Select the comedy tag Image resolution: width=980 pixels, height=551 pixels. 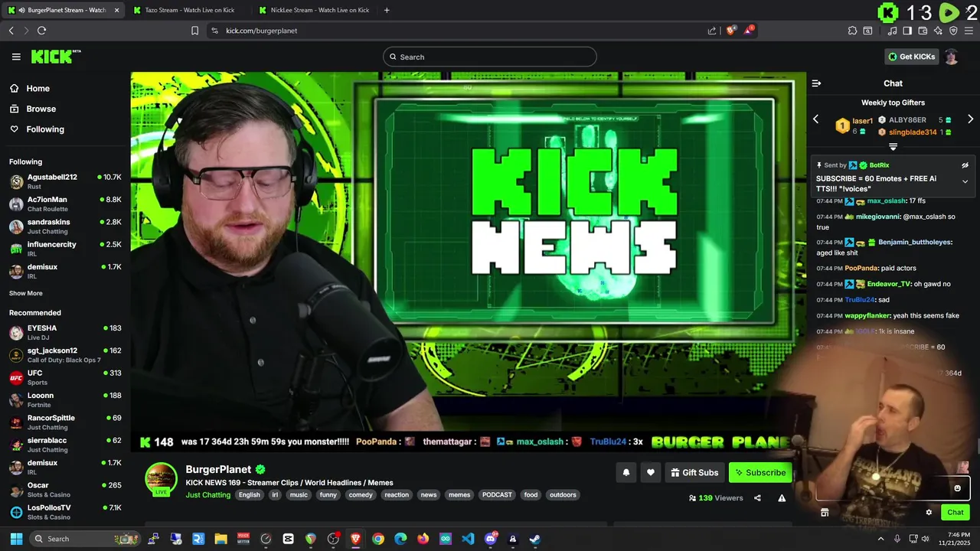[361, 495]
